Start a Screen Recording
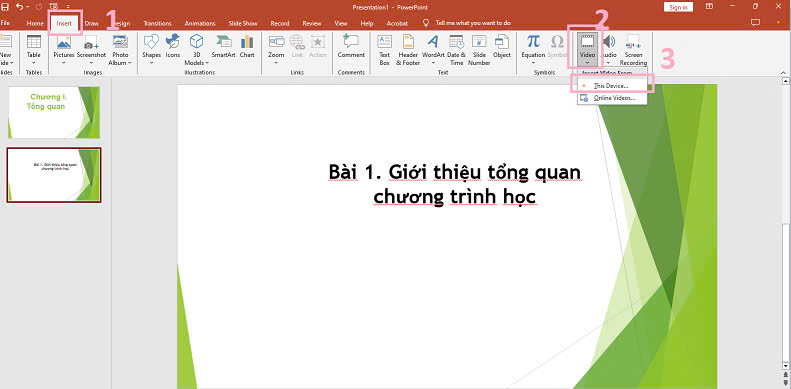791x389 pixels. [633, 50]
